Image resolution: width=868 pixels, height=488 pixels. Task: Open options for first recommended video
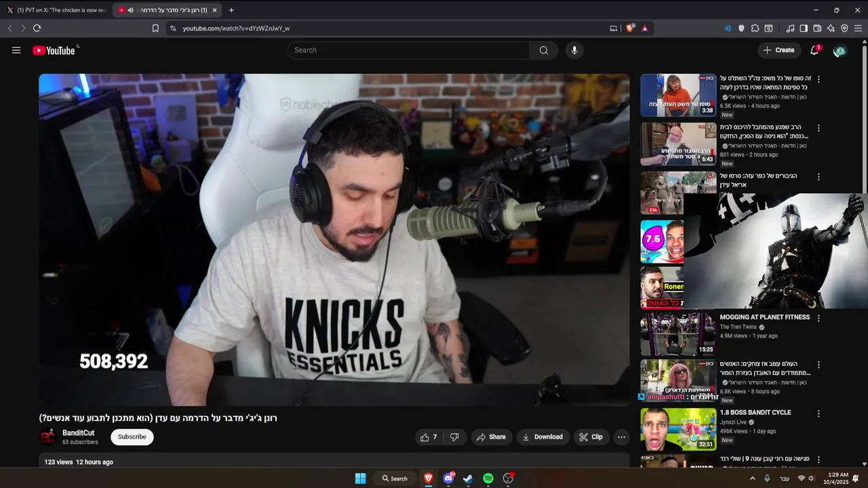click(x=818, y=79)
